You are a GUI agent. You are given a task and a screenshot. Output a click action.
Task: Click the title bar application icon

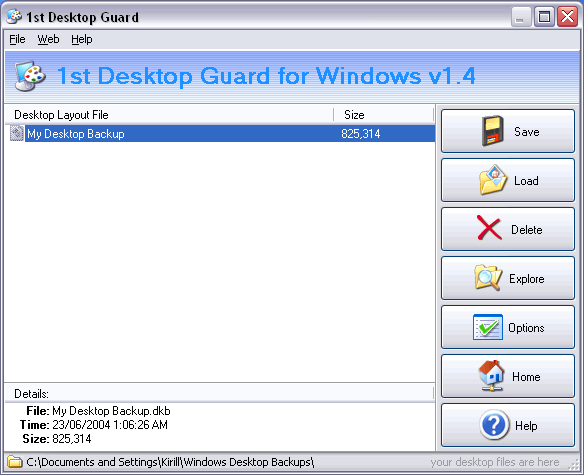15,16
